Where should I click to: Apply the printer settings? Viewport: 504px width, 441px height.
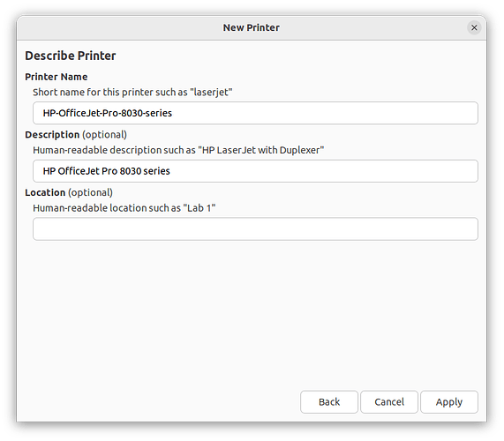click(x=449, y=402)
